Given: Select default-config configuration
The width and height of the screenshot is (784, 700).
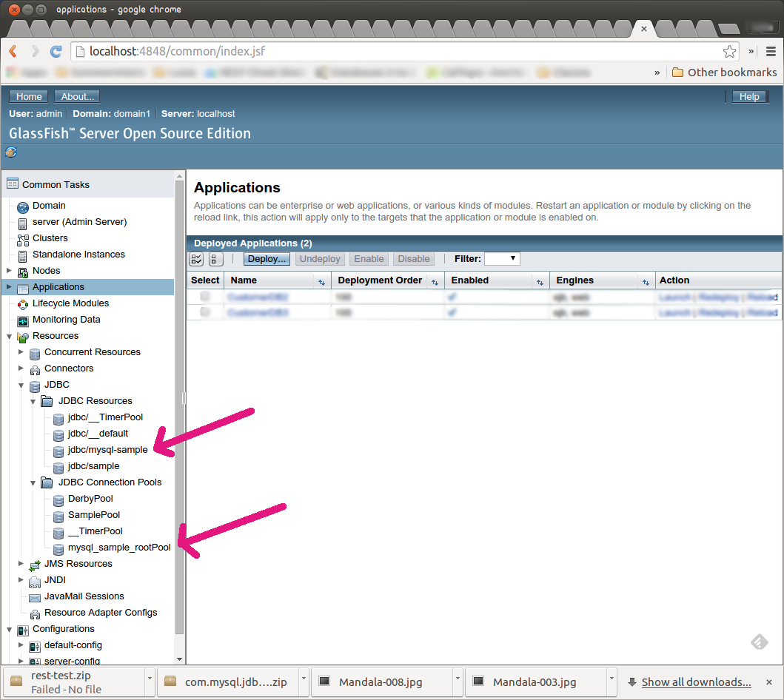Looking at the screenshot, I should (73, 645).
